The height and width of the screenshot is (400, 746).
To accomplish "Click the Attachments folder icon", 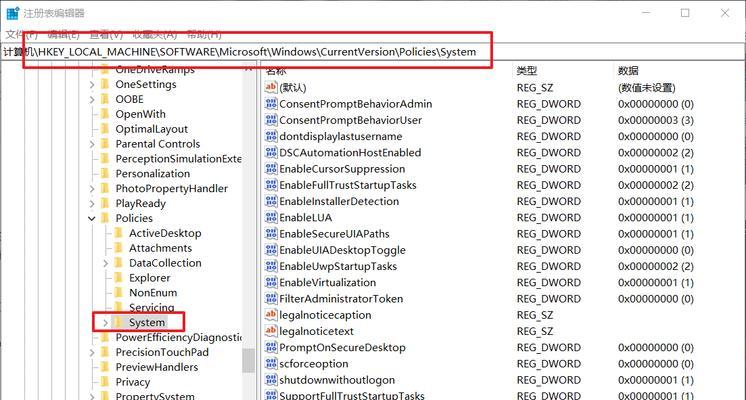I will coord(118,248).
